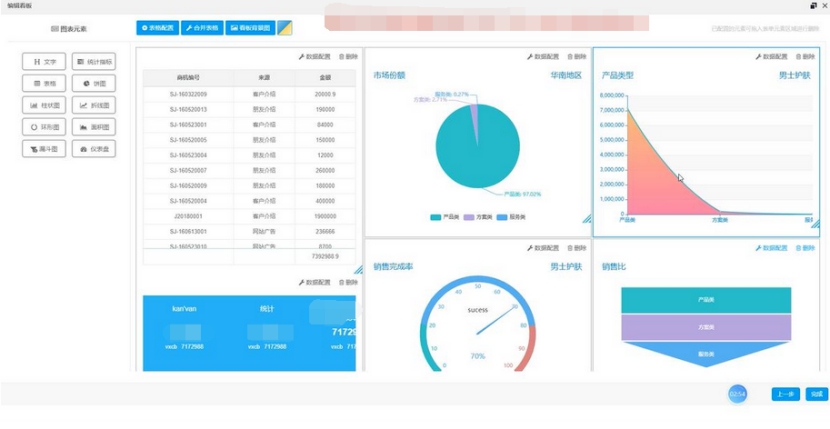The width and height of the screenshot is (830, 429).
Task: Delete the 市场份额 pie panel
Action: [x=576, y=57]
